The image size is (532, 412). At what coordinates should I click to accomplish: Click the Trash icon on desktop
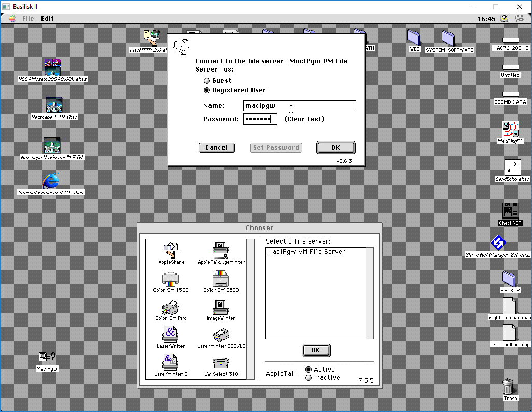coord(509,387)
